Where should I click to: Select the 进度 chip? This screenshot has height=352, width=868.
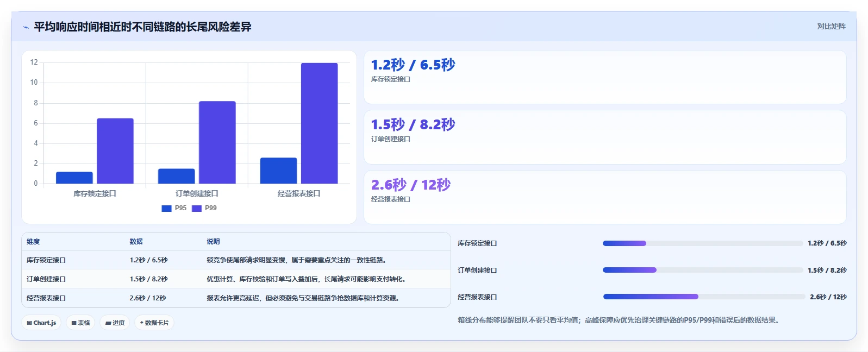(x=115, y=323)
